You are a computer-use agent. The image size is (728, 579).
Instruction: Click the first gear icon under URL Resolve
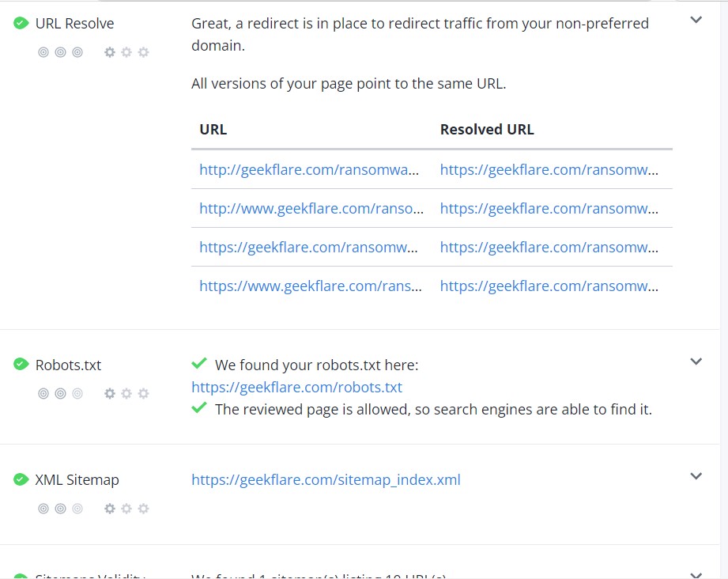(110, 52)
